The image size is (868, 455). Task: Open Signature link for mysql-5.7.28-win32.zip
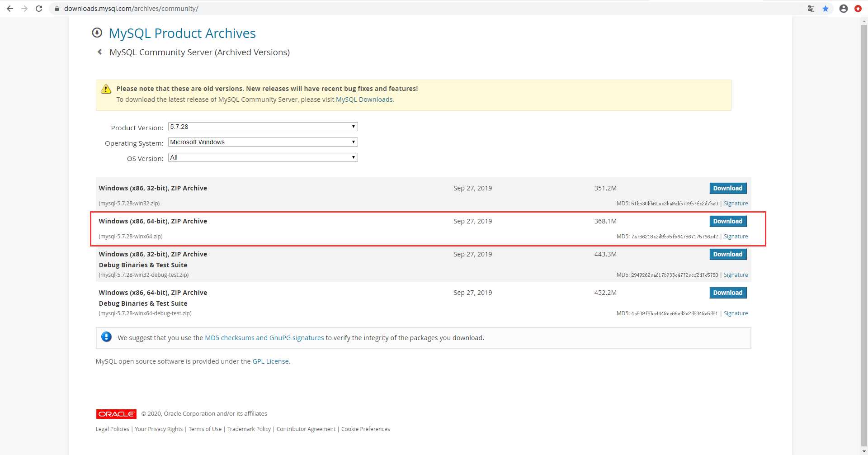[736, 204]
